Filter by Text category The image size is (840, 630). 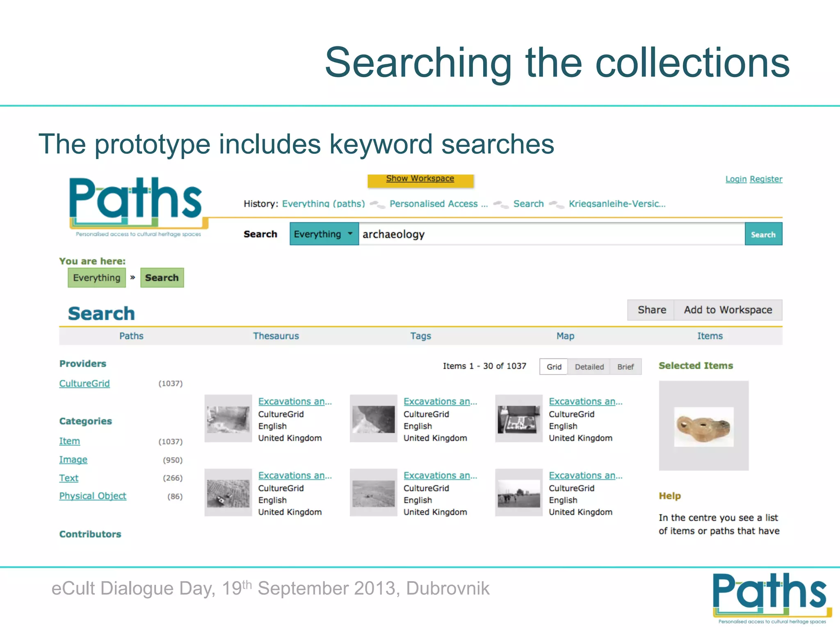pyautogui.click(x=68, y=478)
